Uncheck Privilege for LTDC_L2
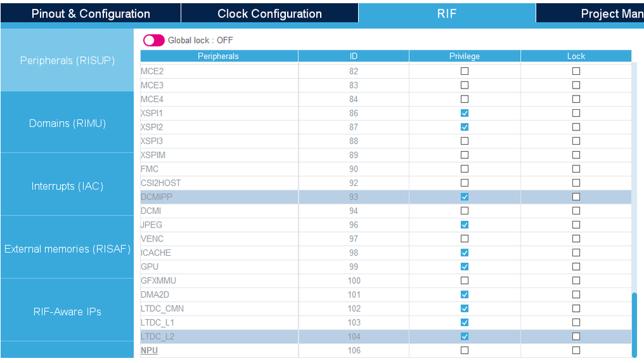644x363 pixels. 465,337
